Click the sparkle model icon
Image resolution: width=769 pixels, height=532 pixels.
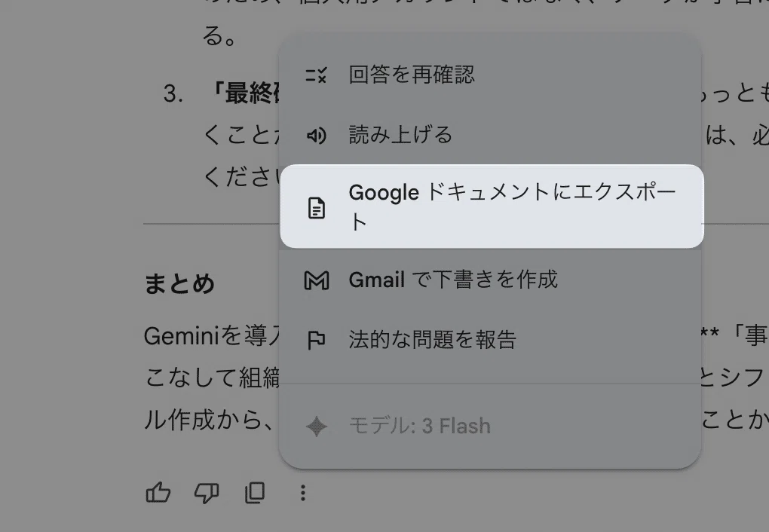(x=317, y=426)
